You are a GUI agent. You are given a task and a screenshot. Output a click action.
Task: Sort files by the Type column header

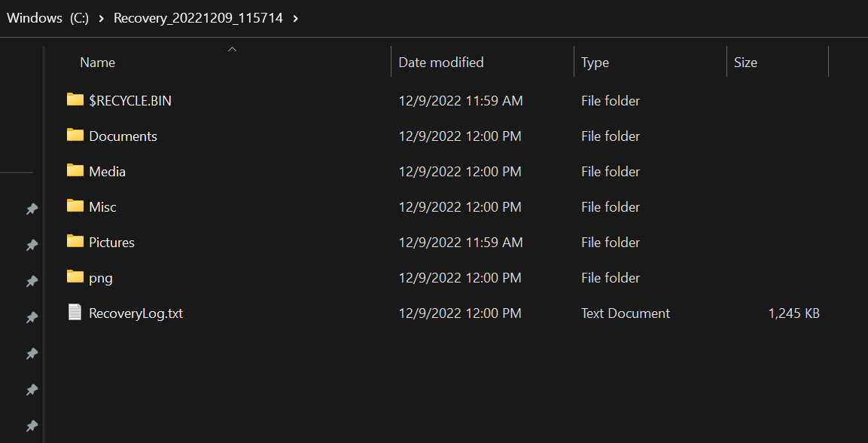point(595,63)
